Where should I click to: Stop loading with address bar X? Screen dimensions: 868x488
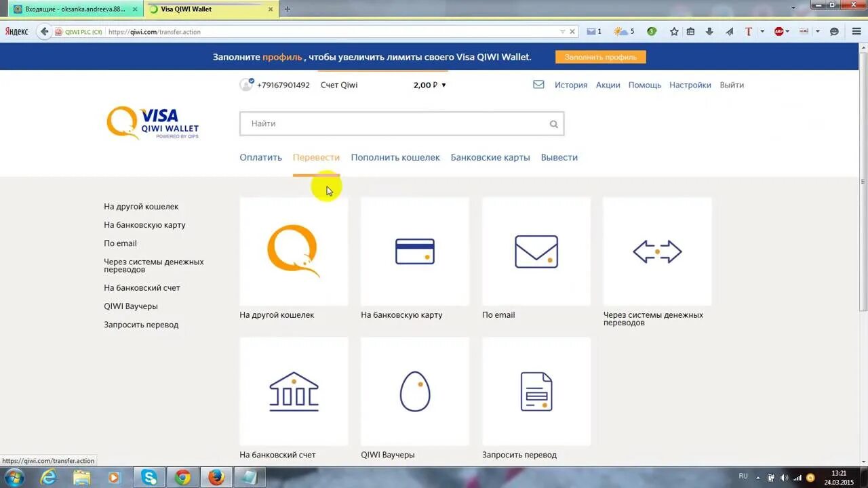(x=572, y=31)
